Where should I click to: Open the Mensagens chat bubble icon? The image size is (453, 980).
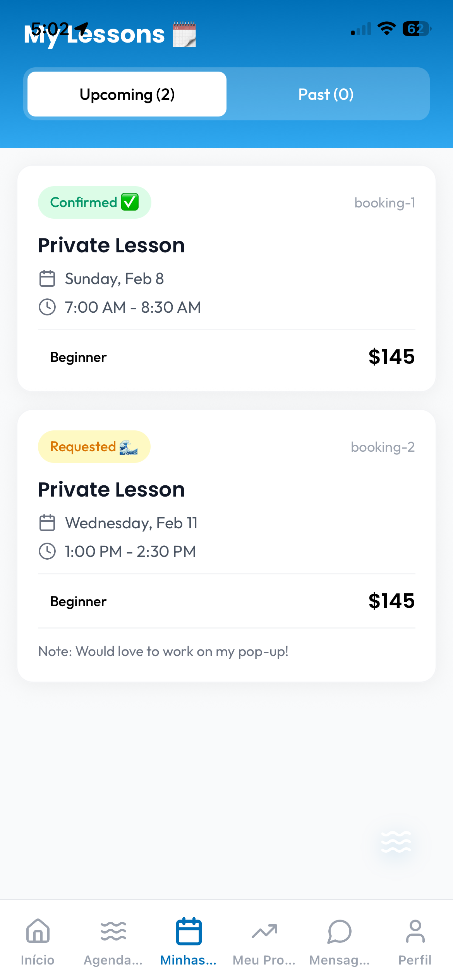point(340,931)
